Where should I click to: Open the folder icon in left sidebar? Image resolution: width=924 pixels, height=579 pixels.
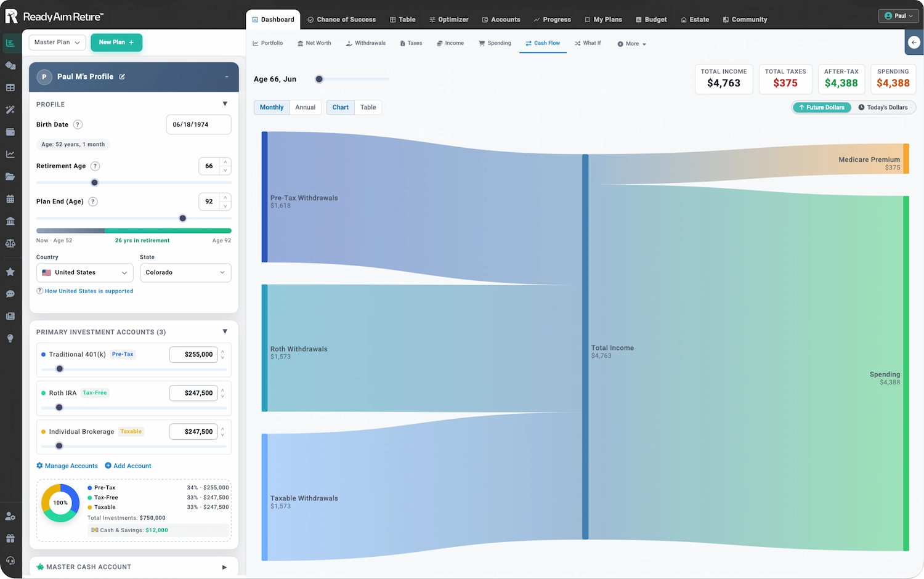10,177
